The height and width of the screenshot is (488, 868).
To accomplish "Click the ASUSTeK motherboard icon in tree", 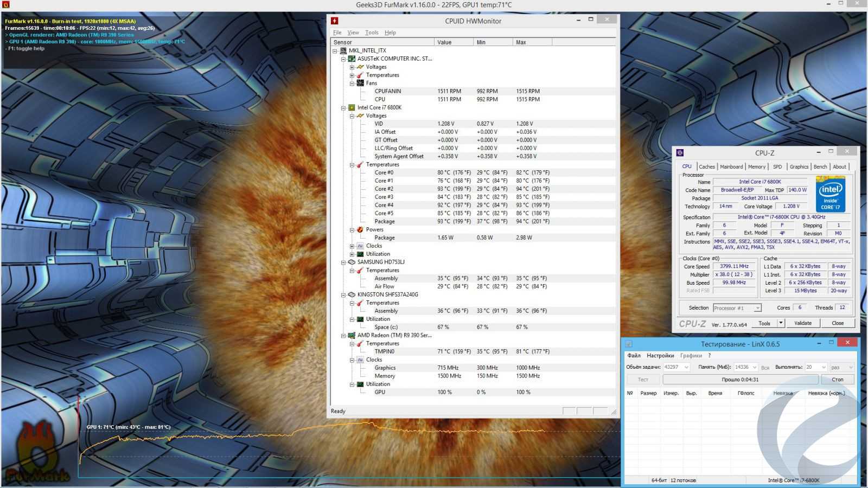I will click(352, 59).
